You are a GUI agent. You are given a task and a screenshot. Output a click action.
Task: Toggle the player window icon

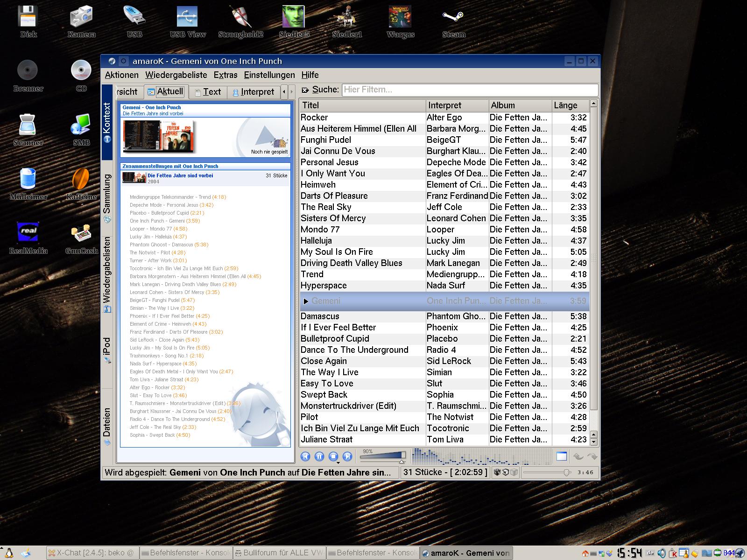561,456
